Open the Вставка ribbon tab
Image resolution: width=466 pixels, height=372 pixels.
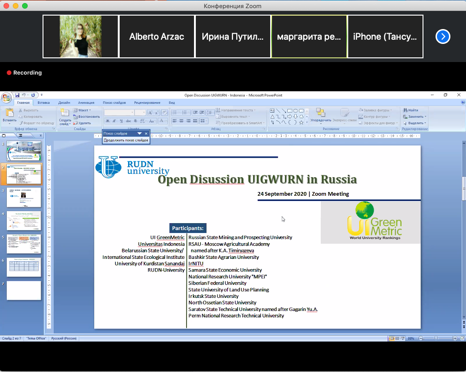[x=44, y=103]
